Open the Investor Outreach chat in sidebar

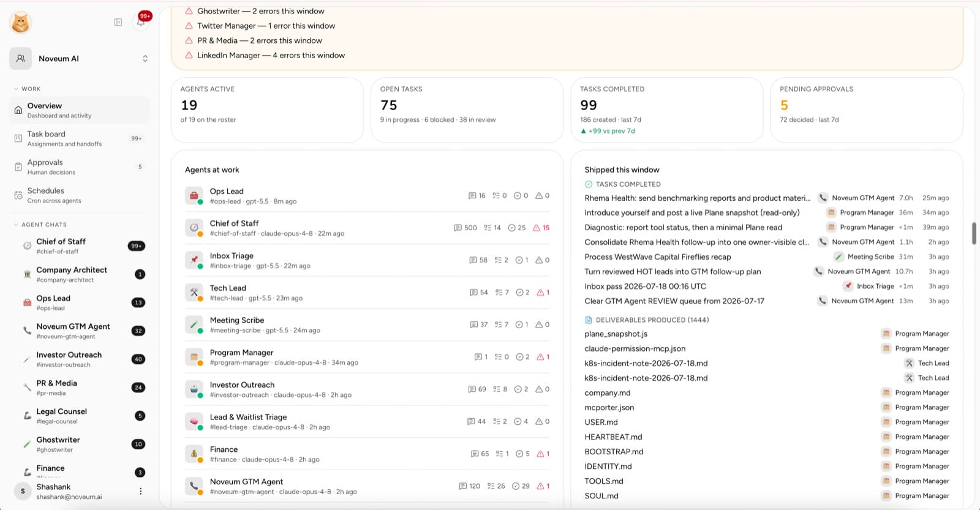[x=80, y=359]
